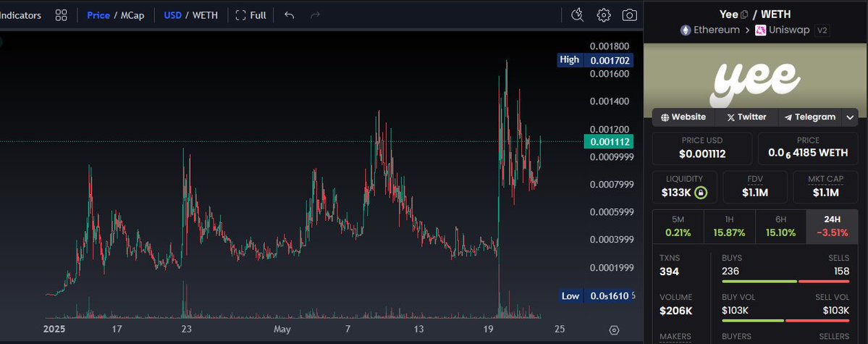Click the PRICE USD $0.001112 box
868x344 pixels.
point(702,148)
